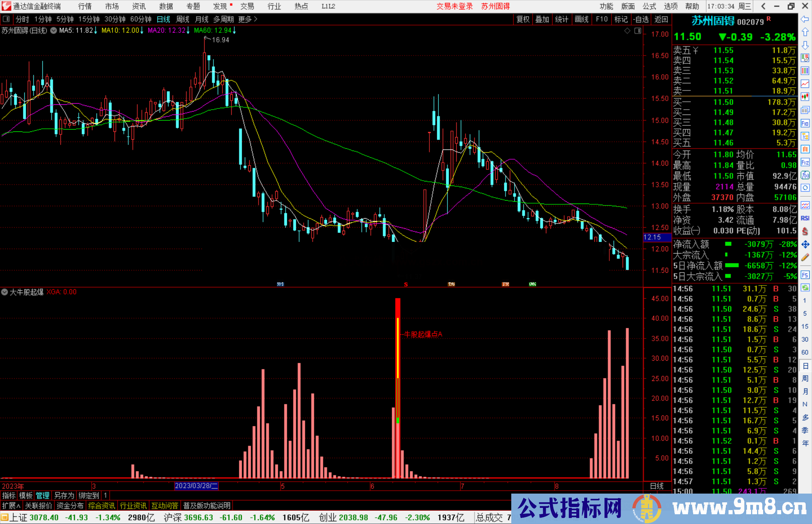Expand the 更多 period options
This screenshot has height=524, width=812.
(248, 19)
